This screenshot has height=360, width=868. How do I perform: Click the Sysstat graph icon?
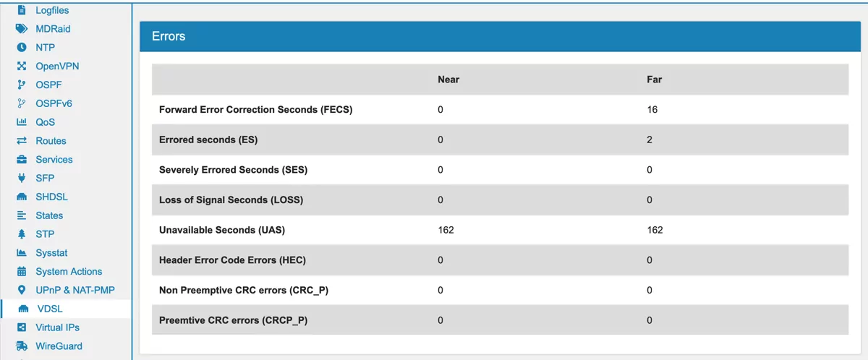[x=22, y=253]
